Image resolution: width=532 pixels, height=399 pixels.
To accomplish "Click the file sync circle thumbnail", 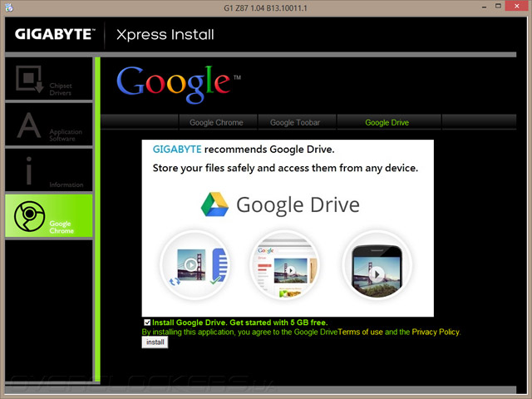I will click(196, 265).
